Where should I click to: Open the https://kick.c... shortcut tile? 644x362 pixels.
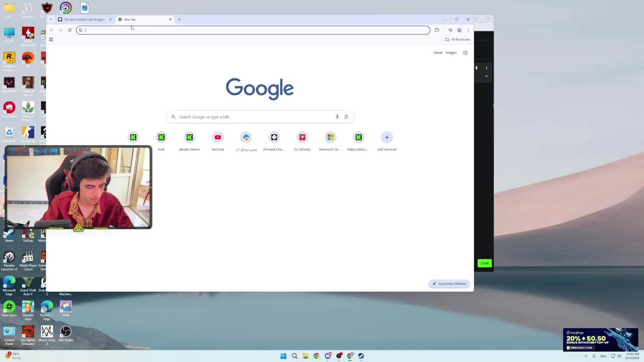(358, 141)
